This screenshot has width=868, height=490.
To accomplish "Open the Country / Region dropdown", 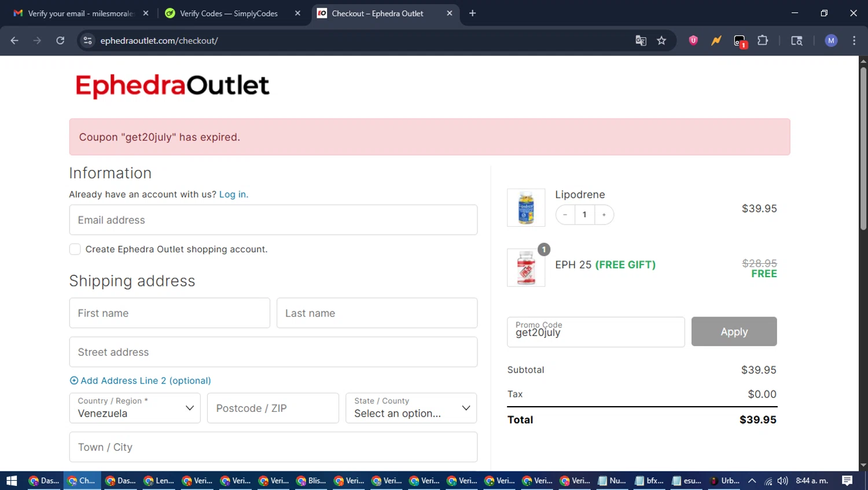I will [135, 408].
